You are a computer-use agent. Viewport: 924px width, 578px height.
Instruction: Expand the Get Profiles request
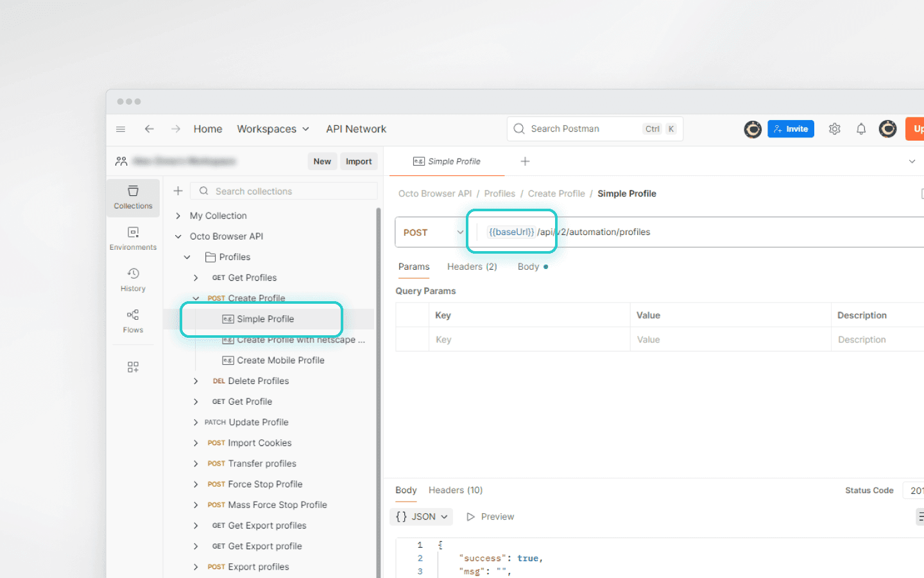196,277
